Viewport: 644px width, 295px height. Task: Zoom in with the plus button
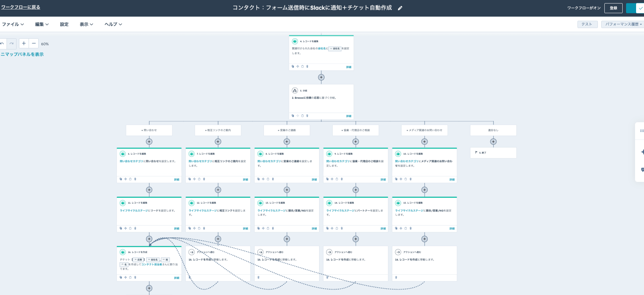pos(24,43)
